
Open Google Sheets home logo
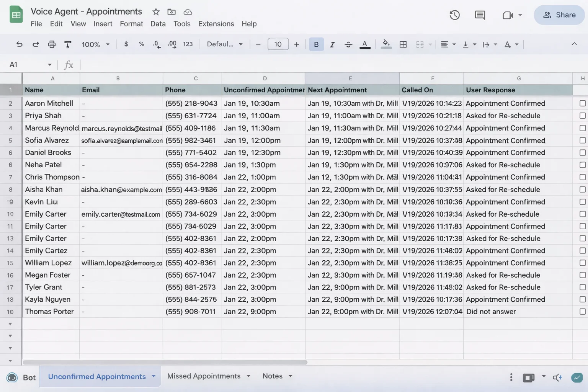(16, 15)
